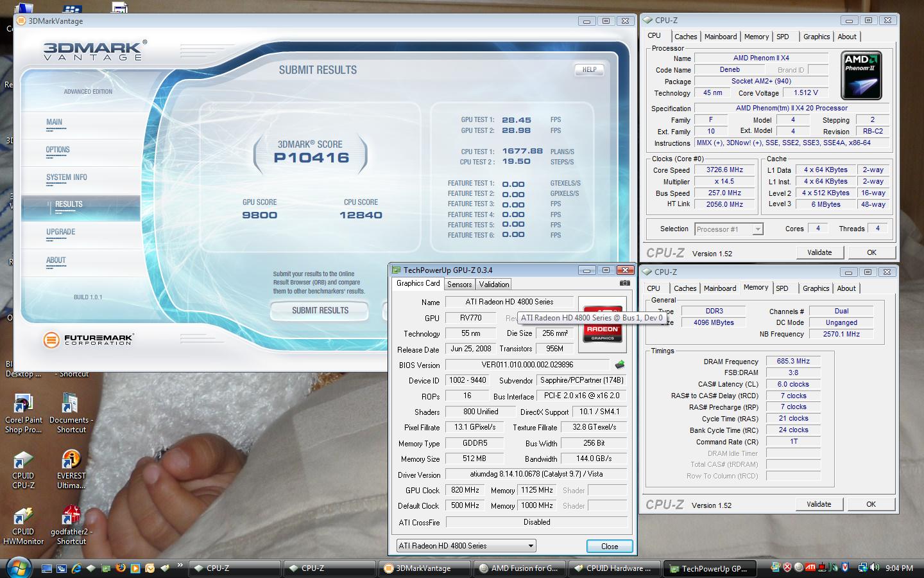Click the Driver Version field in GPU-Z
The height and width of the screenshot is (578, 924).
pos(536,474)
